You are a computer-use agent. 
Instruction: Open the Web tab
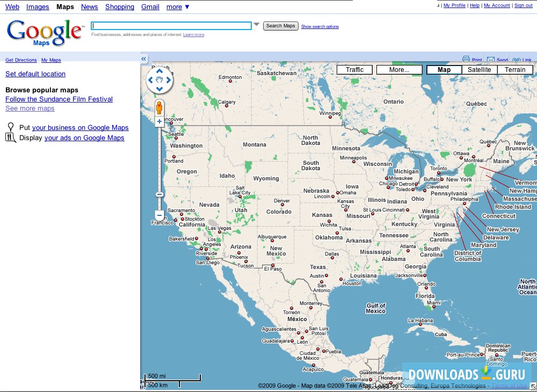[x=12, y=7]
